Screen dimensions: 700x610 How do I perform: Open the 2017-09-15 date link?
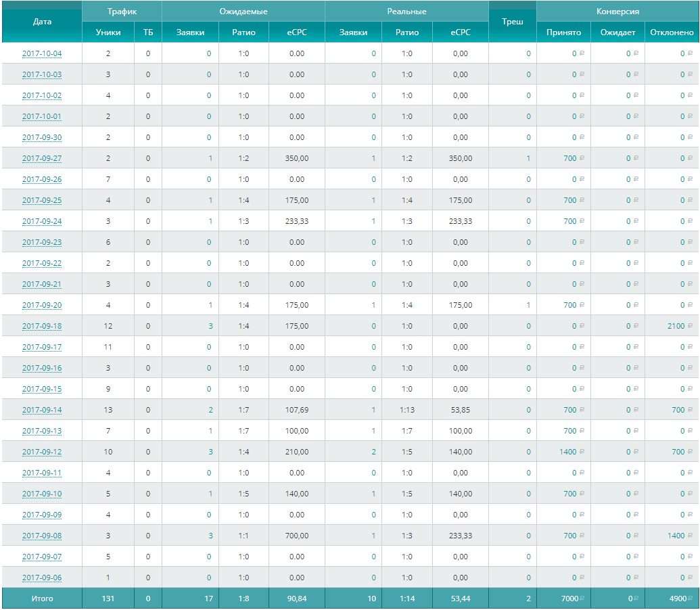point(42,389)
